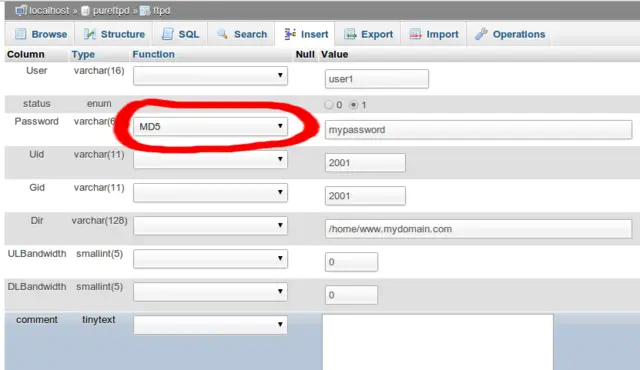This screenshot has width=640, height=370.
Task: Click the Export tab icon
Action: click(x=350, y=34)
